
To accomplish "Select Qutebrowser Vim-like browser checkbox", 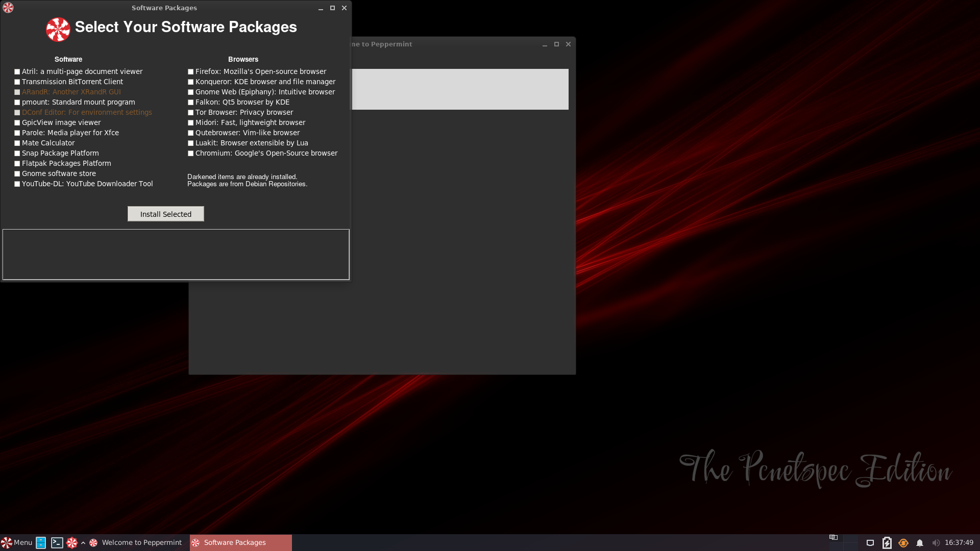I will [191, 133].
